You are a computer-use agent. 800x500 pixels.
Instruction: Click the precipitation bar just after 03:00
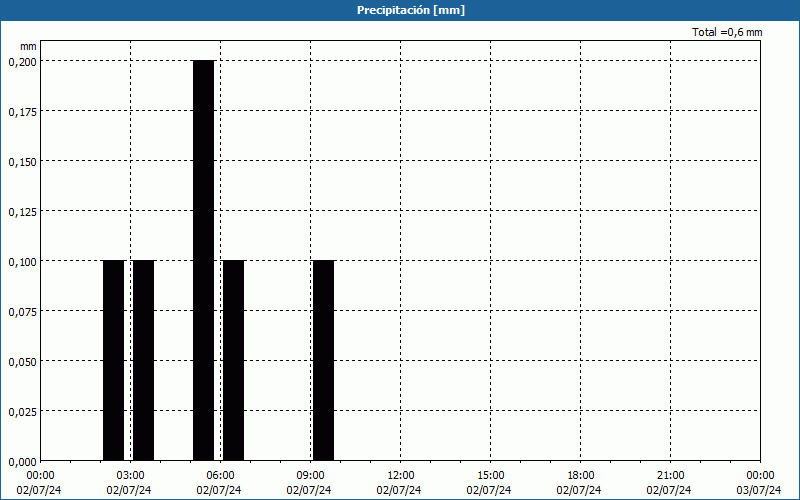pyautogui.click(x=143, y=360)
